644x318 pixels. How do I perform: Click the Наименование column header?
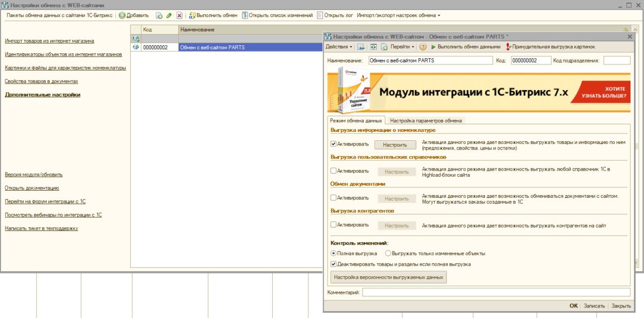coord(250,30)
